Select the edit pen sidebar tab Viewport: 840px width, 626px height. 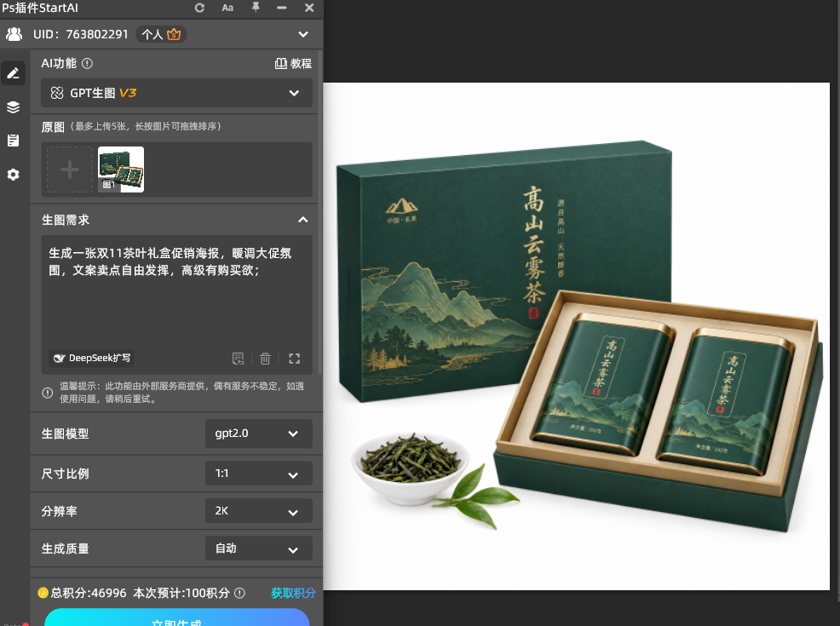click(14, 73)
